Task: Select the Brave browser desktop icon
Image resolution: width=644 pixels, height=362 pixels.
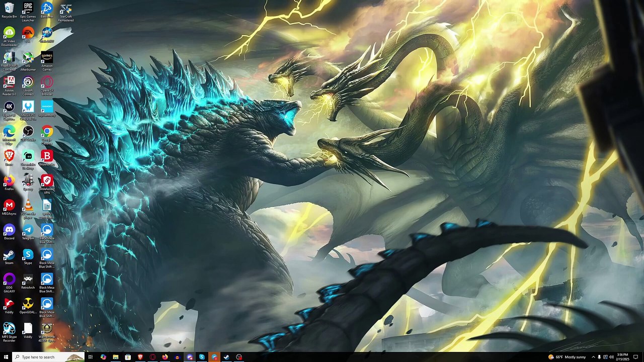Action: (x=9, y=158)
